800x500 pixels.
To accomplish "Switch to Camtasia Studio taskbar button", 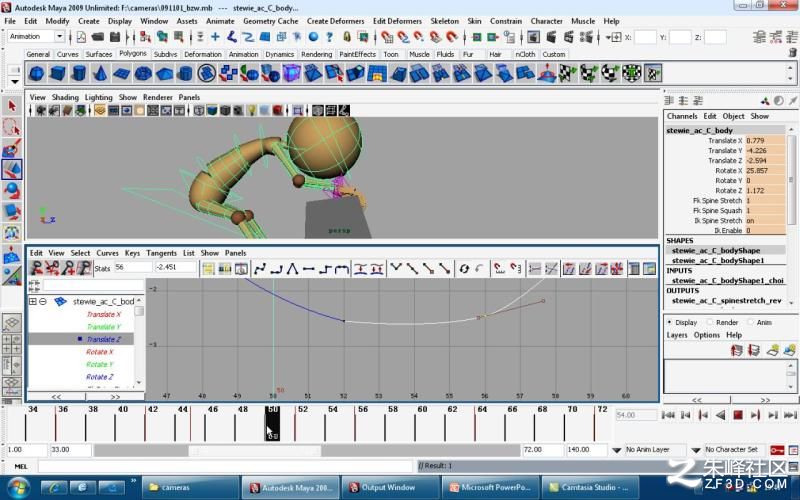I will coord(588,487).
